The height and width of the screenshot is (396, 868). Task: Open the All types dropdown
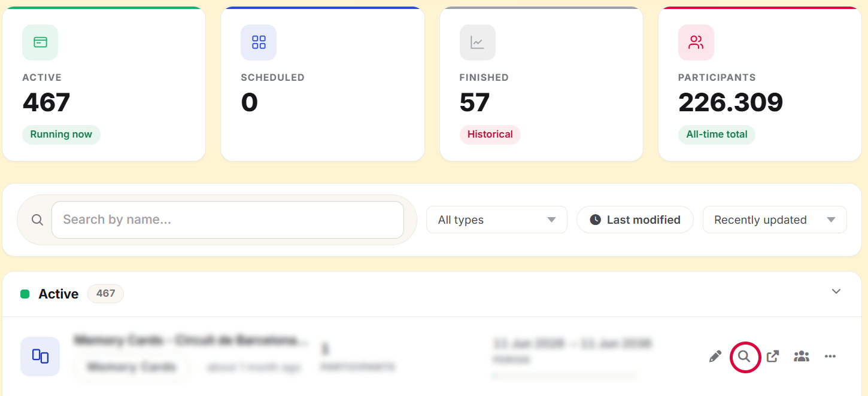(497, 220)
